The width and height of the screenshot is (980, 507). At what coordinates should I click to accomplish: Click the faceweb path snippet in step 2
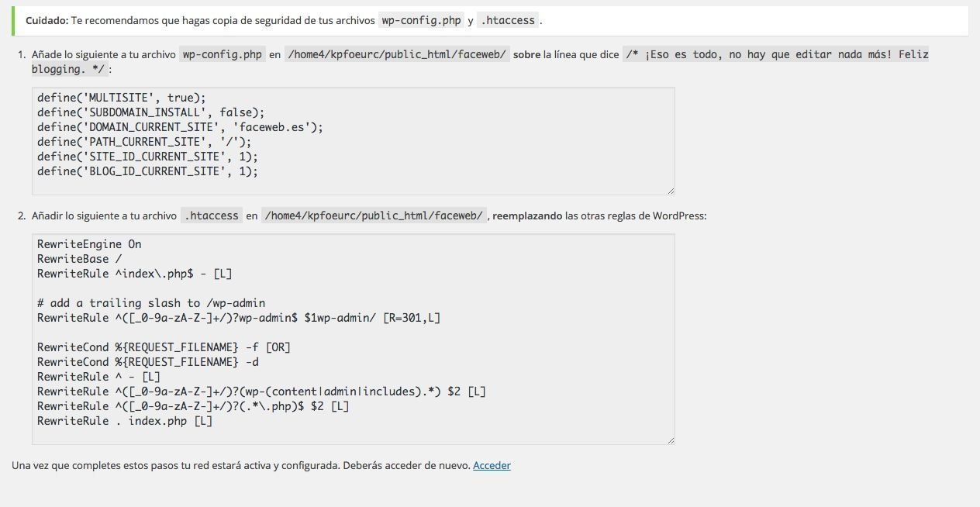(x=374, y=216)
